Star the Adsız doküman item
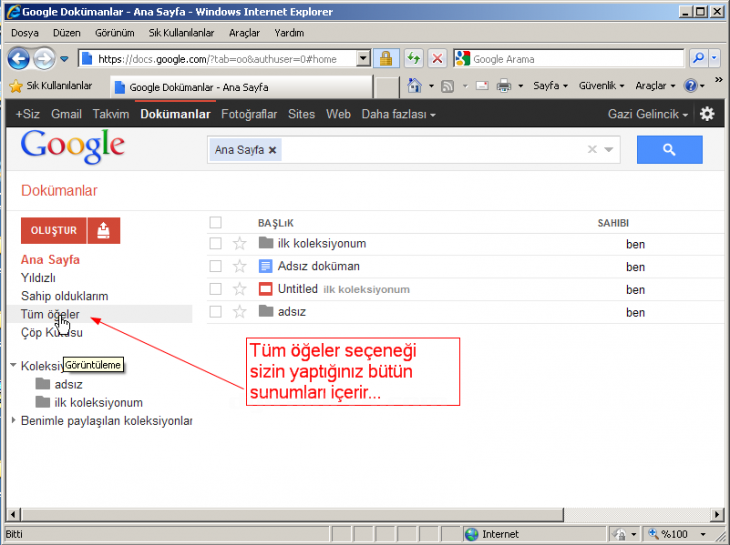This screenshot has height=545, width=730. [239, 267]
